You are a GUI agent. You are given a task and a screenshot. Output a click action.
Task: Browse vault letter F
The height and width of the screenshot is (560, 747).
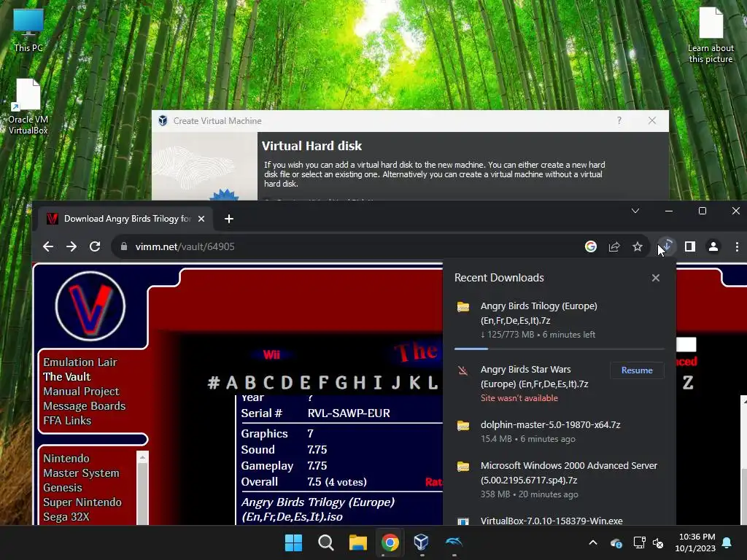tap(323, 382)
